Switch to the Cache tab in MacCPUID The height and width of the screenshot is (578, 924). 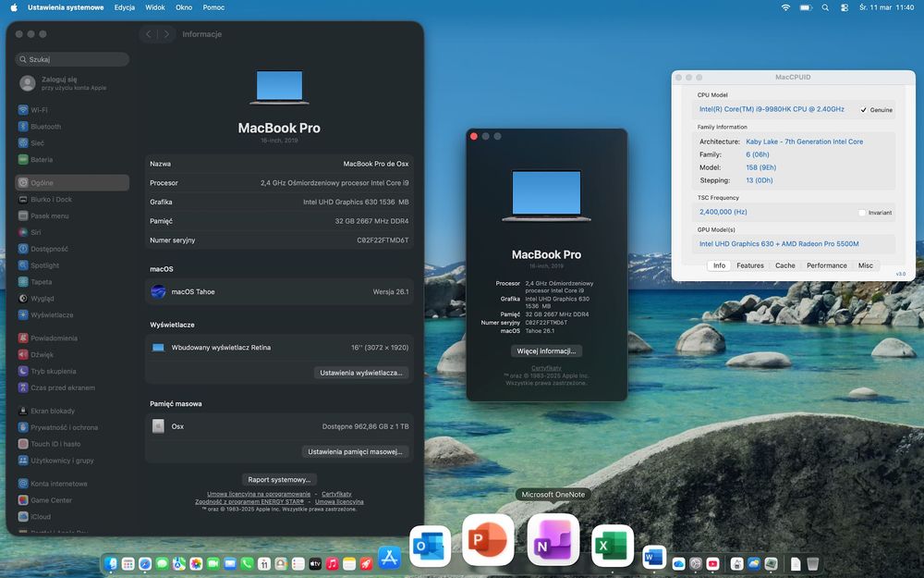(x=784, y=265)
